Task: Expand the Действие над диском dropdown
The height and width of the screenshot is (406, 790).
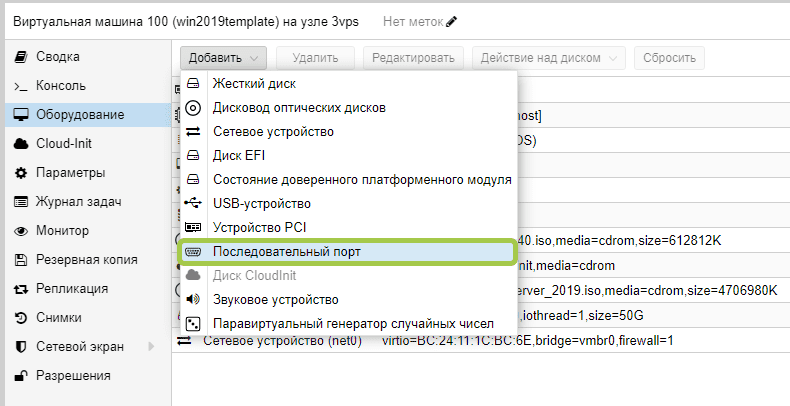Action: 549,58
